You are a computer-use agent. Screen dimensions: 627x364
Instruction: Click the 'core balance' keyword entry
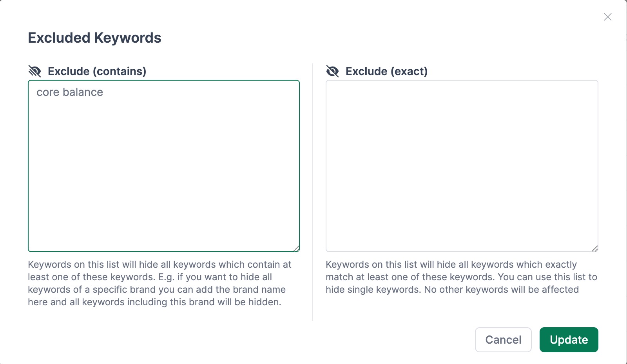pos(70,92)
